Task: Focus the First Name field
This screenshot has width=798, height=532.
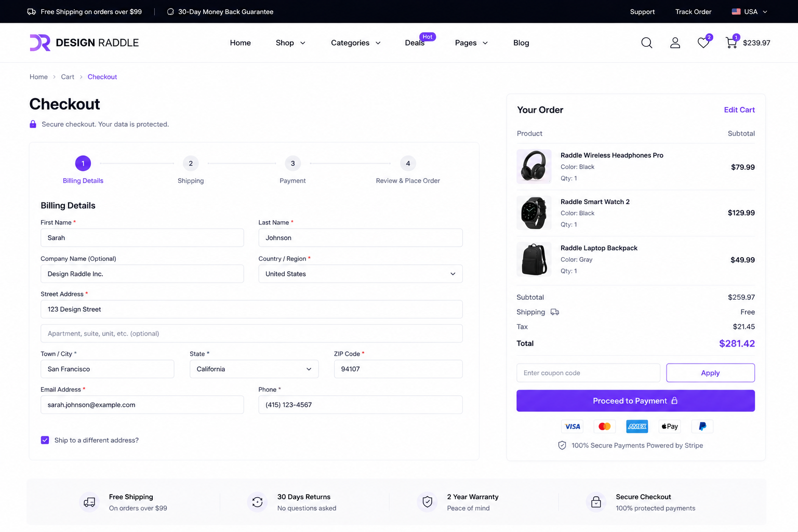Action: [x=142, y=238]
